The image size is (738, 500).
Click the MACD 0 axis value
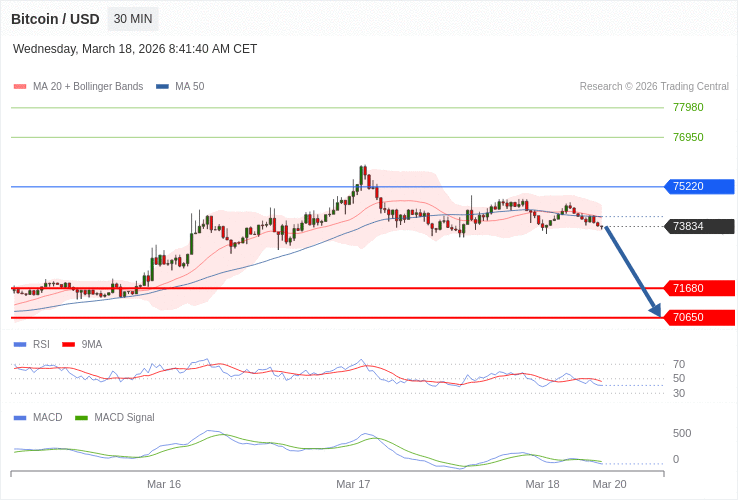coord(676,460)
